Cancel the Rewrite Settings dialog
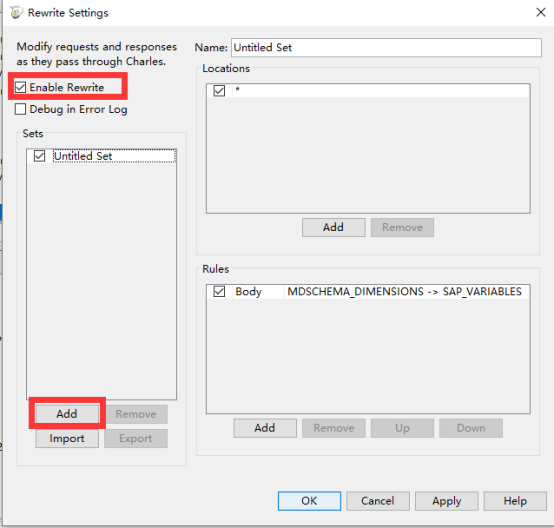 pyautogui.click(x=378, y=501)
